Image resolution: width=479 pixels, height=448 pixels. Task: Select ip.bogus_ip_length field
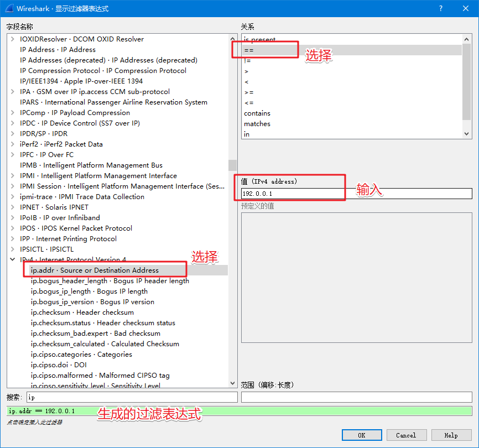(x=89, y=291)
